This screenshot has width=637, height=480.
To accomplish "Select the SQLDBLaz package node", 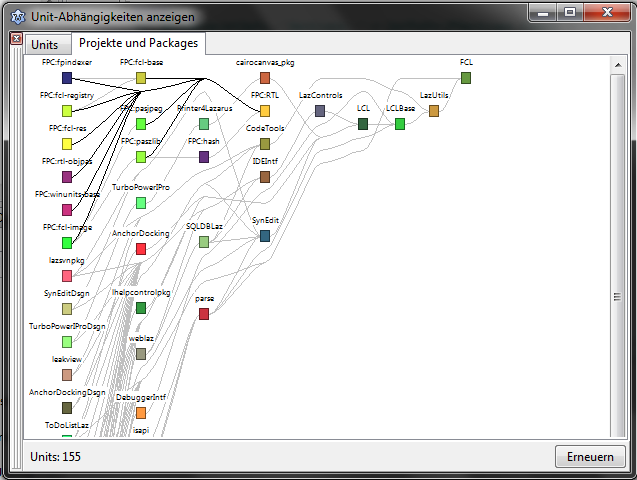I will (x=204, y=242).
